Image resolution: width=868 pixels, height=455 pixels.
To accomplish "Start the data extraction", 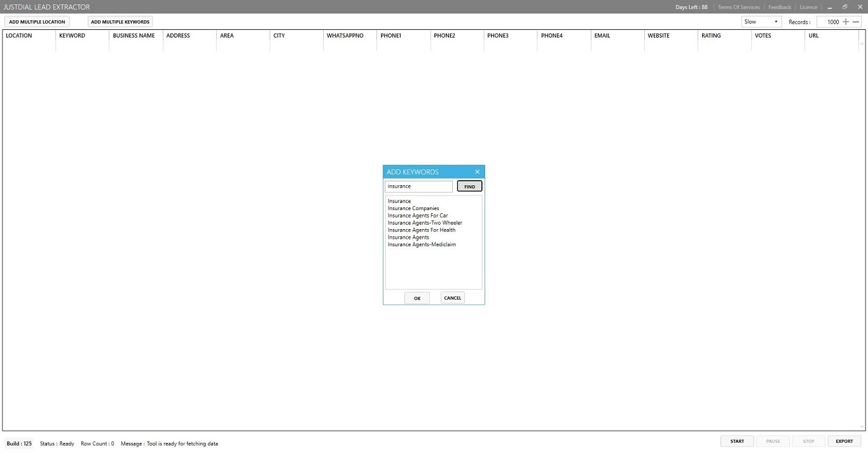I will coord(737,441).
